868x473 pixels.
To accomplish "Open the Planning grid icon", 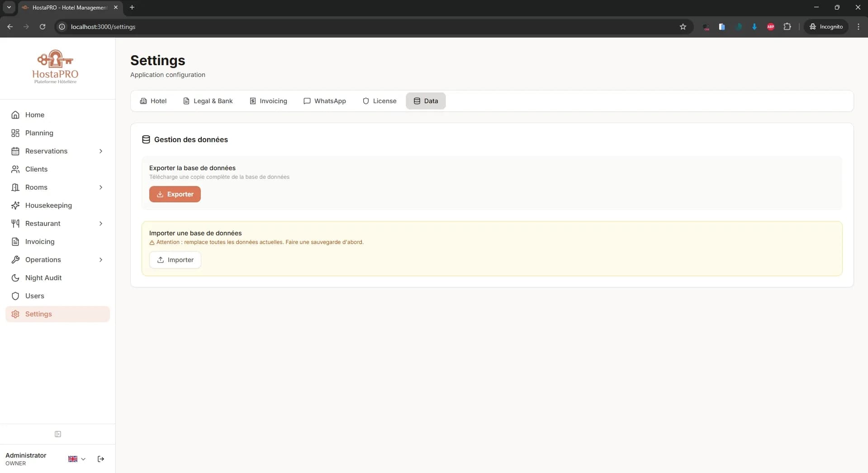I will point(15,133).
